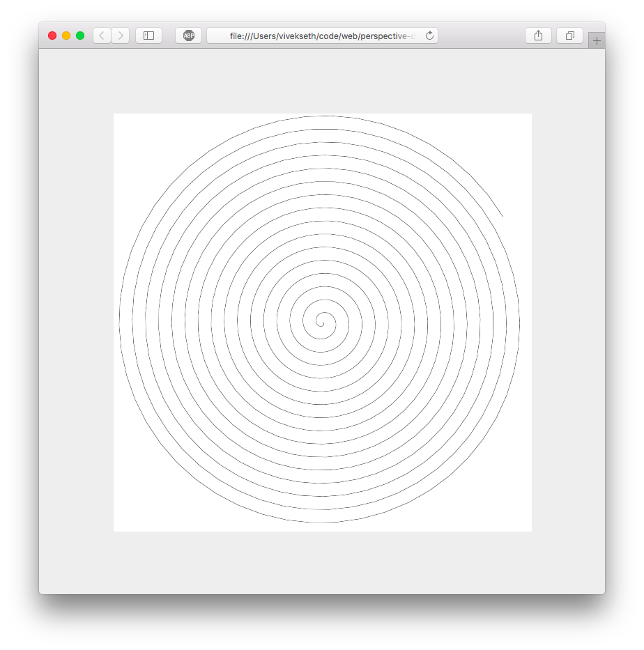Click the white canvas bottom-right corner
Screen dimensions: 644x650
tap(529, 529)
